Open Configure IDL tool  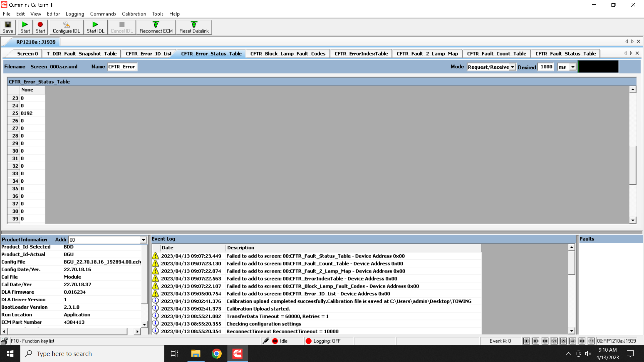point(66,27)
